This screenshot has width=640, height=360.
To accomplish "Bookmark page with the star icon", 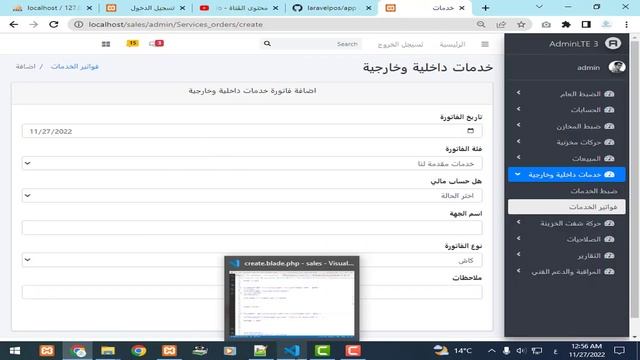I will pyautogui.click(x=521, y=24).
